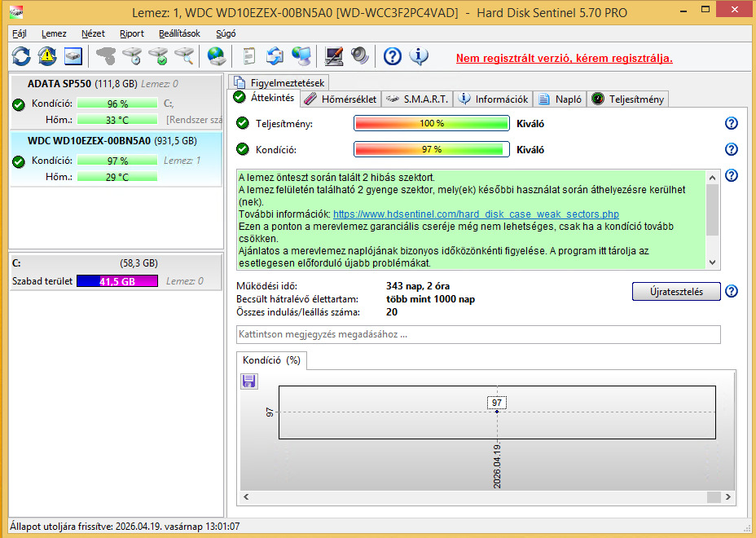Select the WDC WD10EZEX-00BN5A0 disk name
The height and width of the screenshot is (538, 756).
tap(89, 141)
